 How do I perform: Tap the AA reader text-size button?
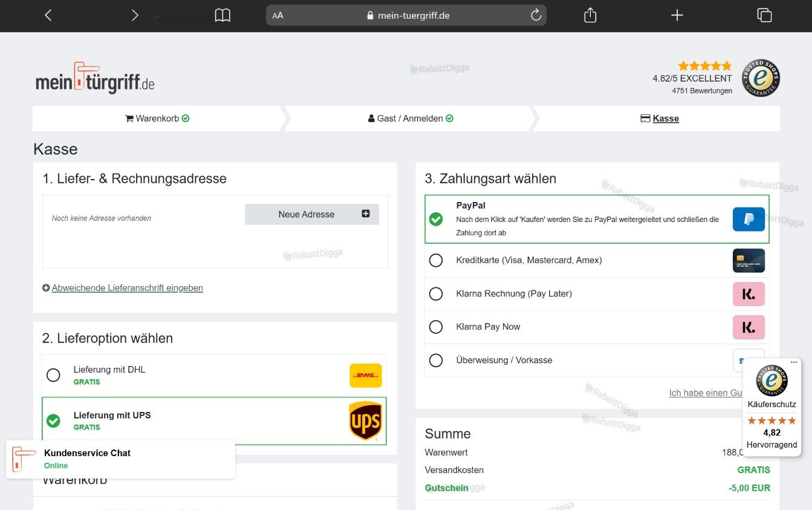[278, 16]
